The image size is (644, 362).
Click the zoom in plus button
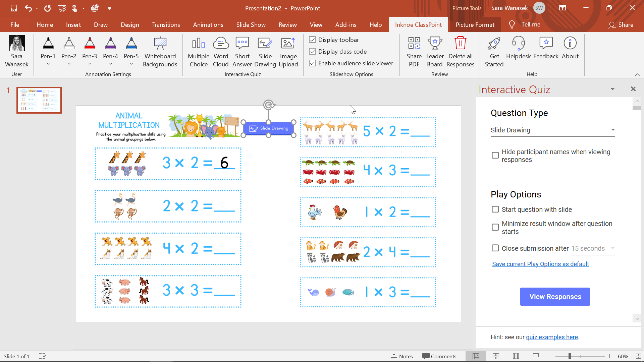(609, 356)
